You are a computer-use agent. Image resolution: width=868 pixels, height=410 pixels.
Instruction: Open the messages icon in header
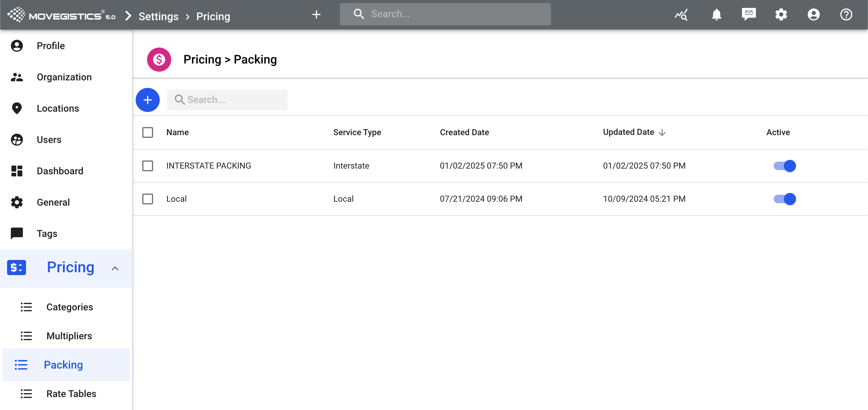(x=748, y=14)
